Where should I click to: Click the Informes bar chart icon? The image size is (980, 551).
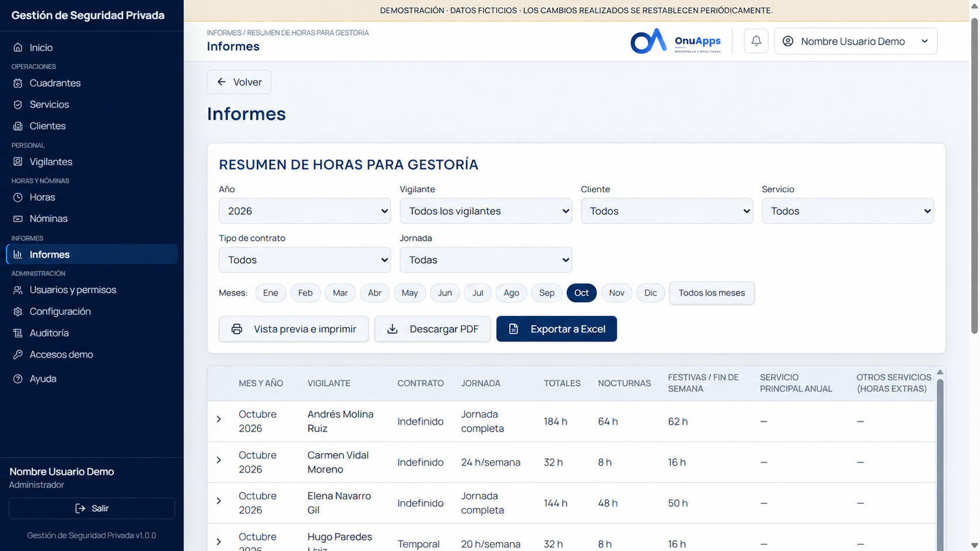coord(18,254)
